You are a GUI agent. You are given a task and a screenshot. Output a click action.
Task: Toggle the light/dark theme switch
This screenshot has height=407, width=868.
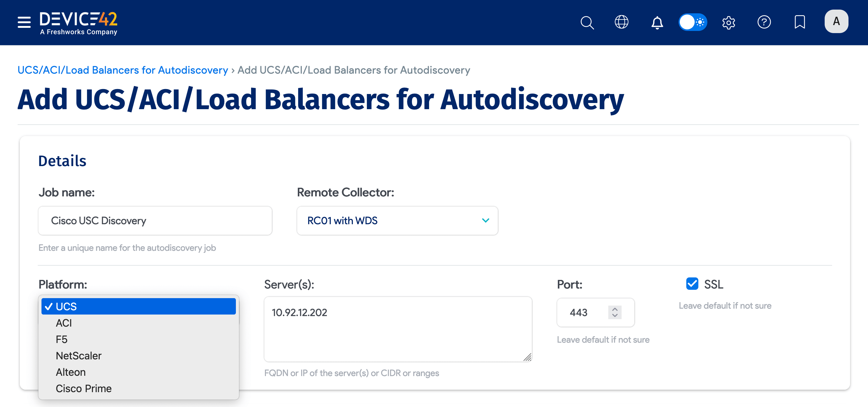pyautogui.click(x=692, y=22)
